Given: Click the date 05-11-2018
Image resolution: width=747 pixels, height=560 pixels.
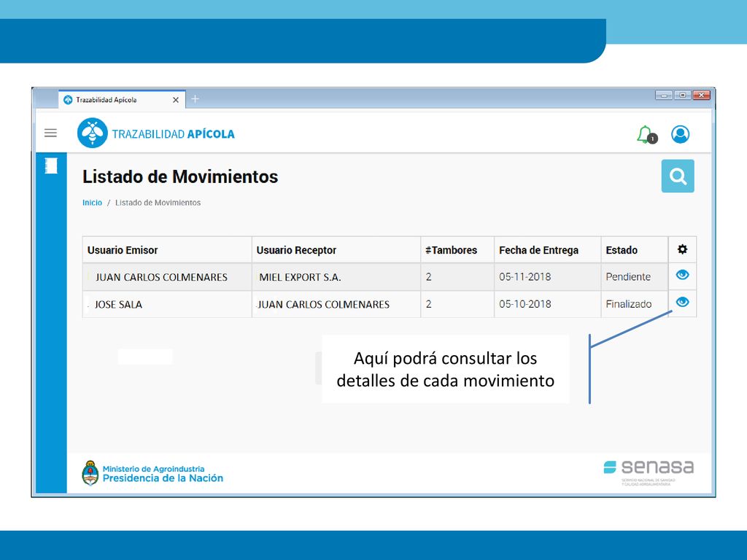Looking at the screenshot, I should (x=525, y=276).
